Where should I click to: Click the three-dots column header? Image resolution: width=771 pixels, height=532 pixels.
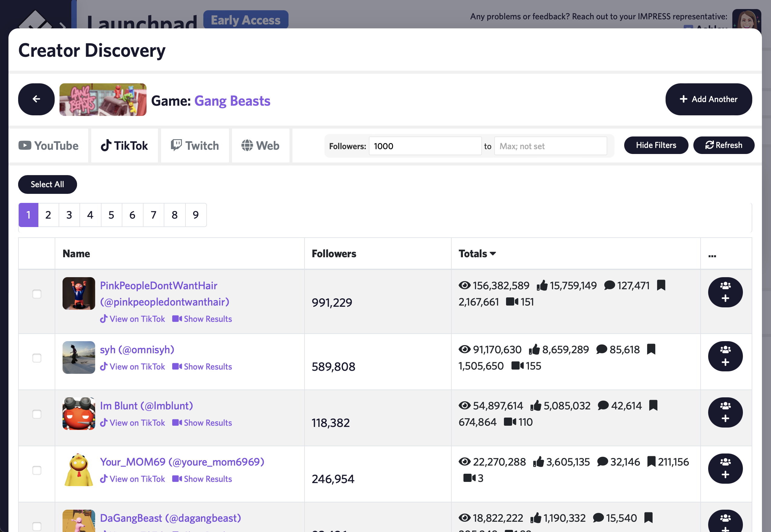[x=712, y=255]
